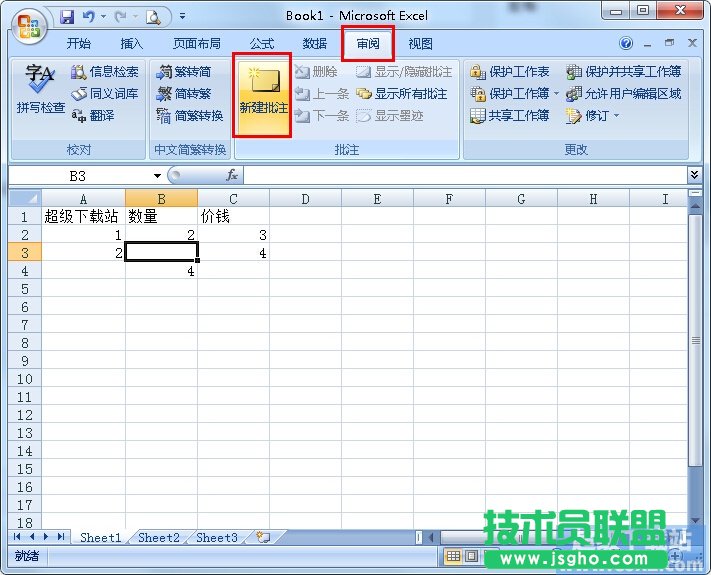The height and width of the screenshot is (575, 711).
Task: Open the 数据 ribbon tab
Action: 315,44
